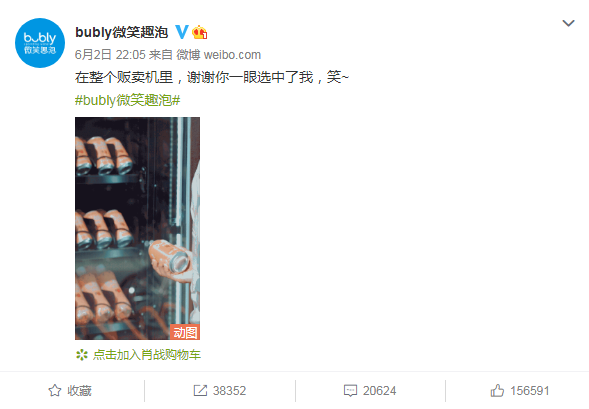
Task: Click the green flower icon beside cart link
Action: (x=82, y=355)
